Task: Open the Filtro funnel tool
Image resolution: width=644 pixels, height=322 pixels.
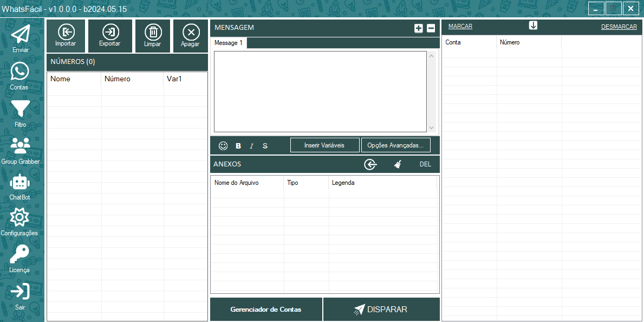Action: [20, 112]
